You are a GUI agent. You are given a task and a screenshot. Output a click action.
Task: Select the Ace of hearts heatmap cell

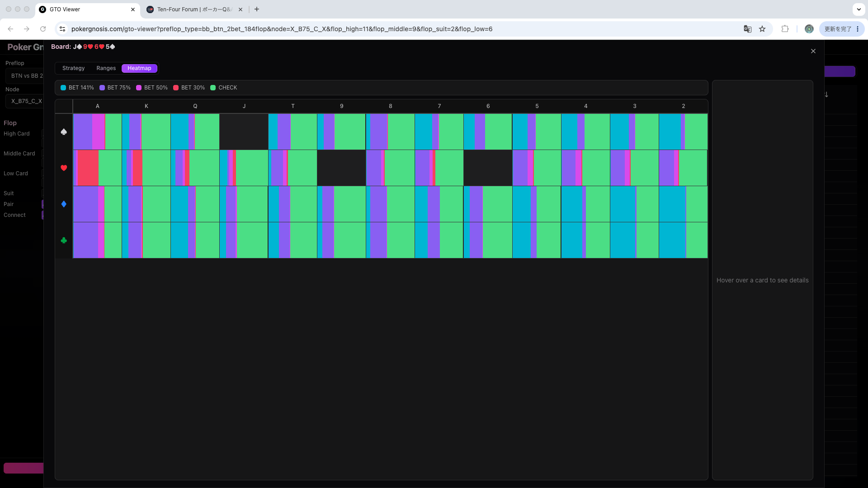coord(97,168)
